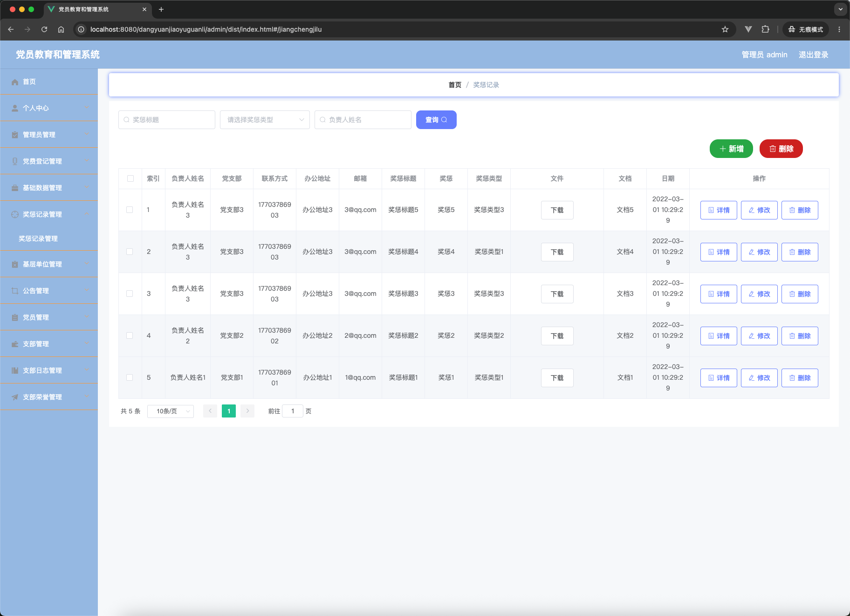Viewport: 850px width, 616px height.
Task: Click the browser address bar URL
Action: pos(206,29)
